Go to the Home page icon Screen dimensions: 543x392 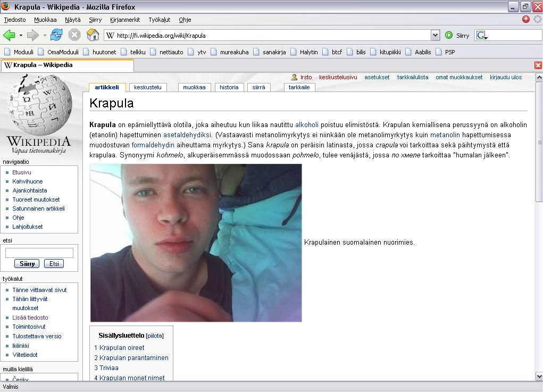coord(93,35)
